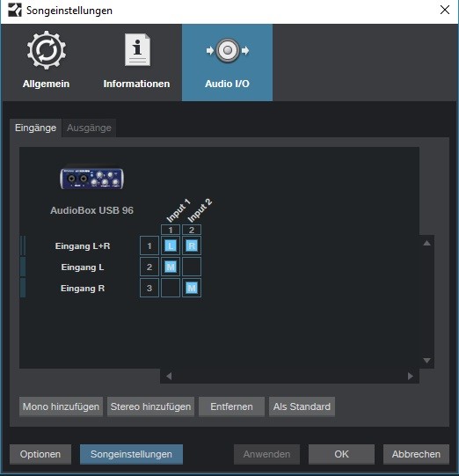Click the Mono hinzufügen button

61,406
